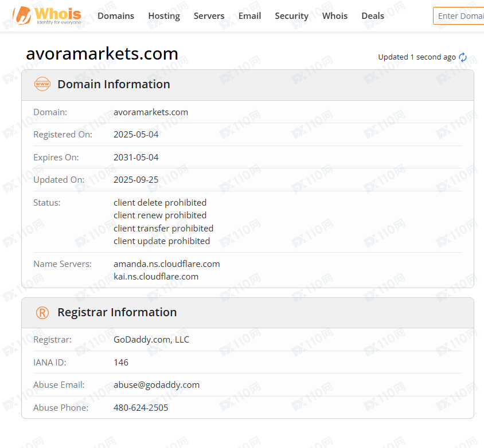
Task: Go to the Email menu item
Action: tap(249, 16)
